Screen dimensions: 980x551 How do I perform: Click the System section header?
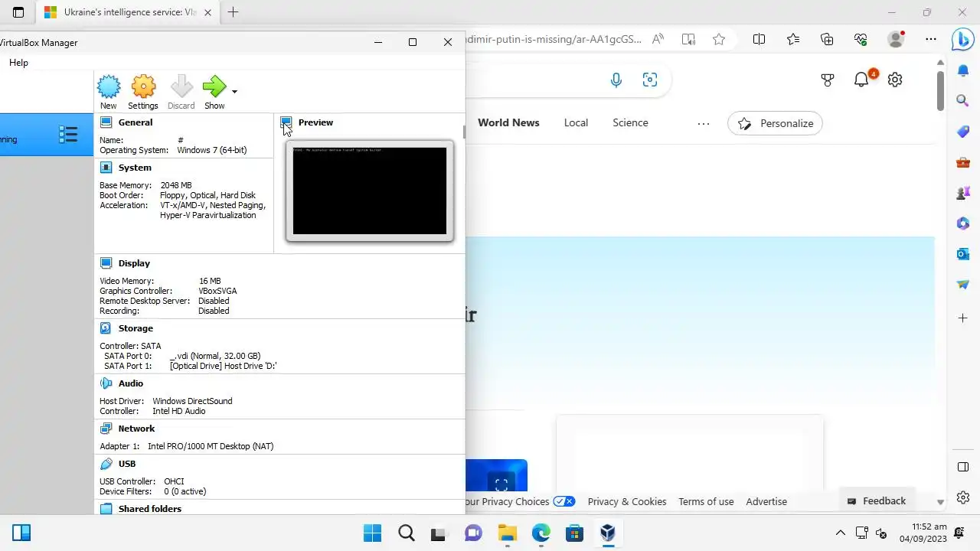coord(135,168)
